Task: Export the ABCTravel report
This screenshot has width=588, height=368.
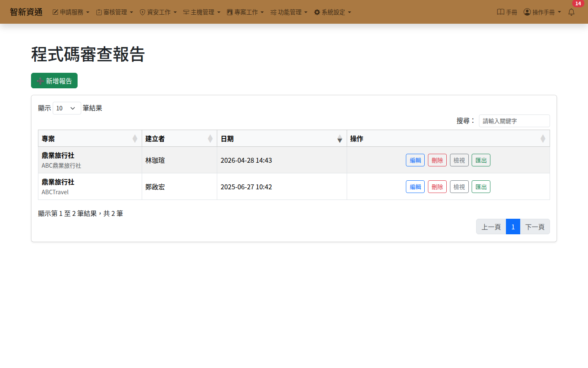Action: point(481,187)
